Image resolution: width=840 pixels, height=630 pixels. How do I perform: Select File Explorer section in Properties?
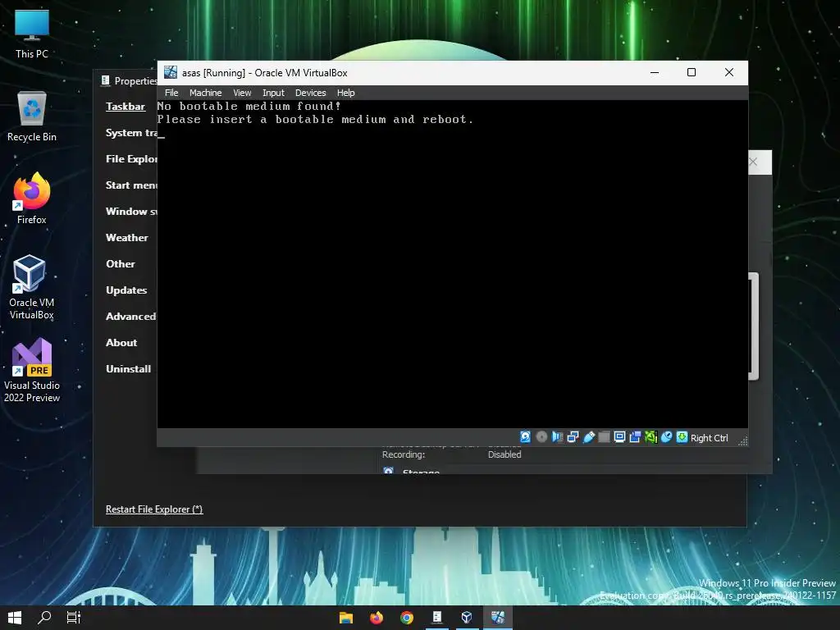click(131, 158)
